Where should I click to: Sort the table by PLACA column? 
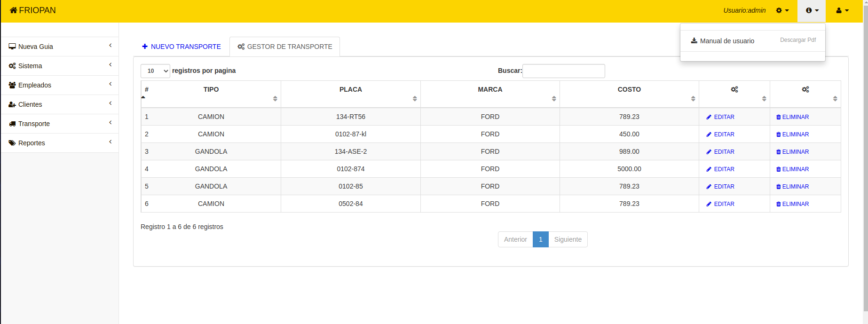(351, 90)
